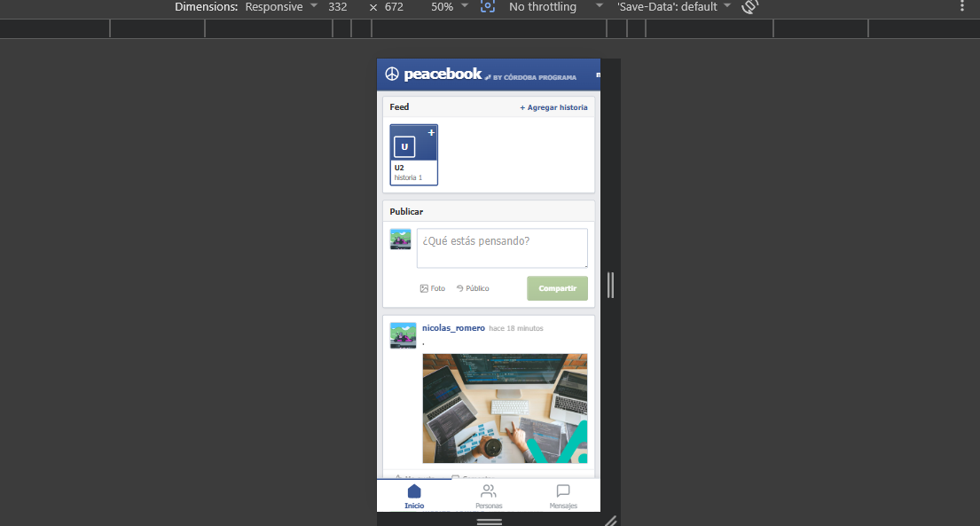Switch to the Mensajes tab
980x526 pixels.
pyautogui.click(x=563, y=497)
